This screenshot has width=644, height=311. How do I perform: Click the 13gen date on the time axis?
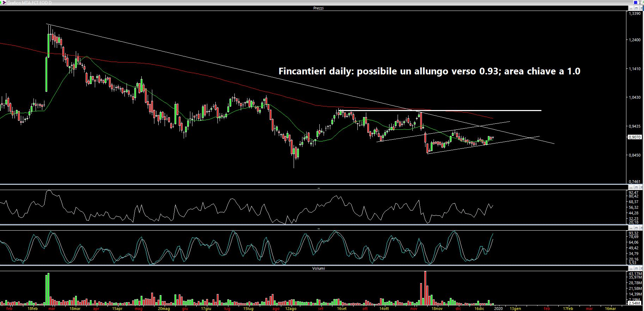tap(515, 309)
